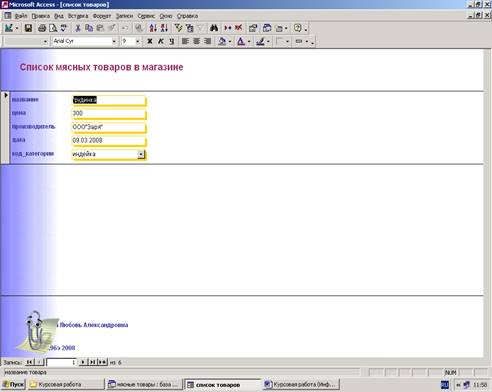Expand the Arial Cyr font dropdown
492x392 pixels.
(x=114, y=41)
